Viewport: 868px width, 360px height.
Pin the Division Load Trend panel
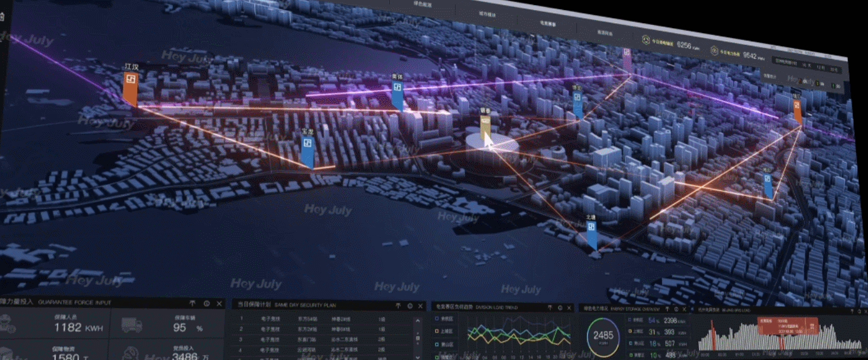(x=549, y=307)
